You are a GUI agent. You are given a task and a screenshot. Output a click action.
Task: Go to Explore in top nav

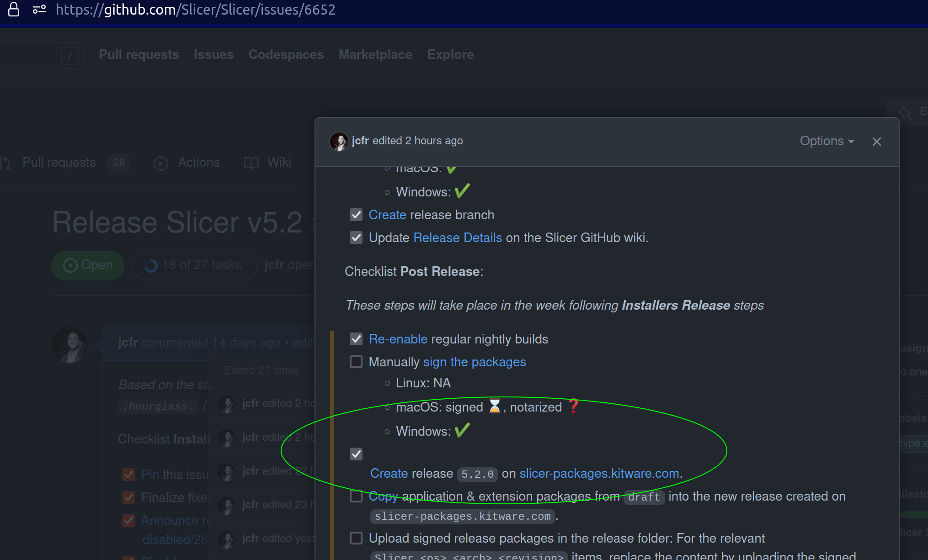click(x=450, y=54)
